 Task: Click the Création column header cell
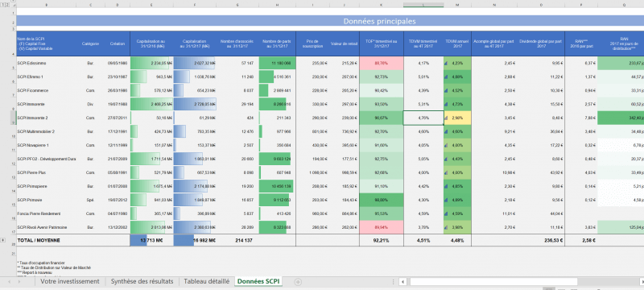tap(118, 43)
